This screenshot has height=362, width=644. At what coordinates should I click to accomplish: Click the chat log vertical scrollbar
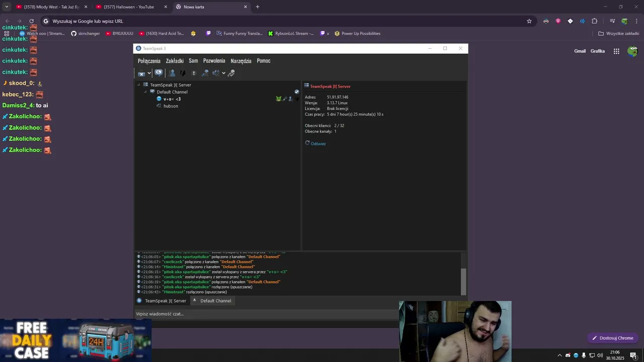click(x=463, y=281)
